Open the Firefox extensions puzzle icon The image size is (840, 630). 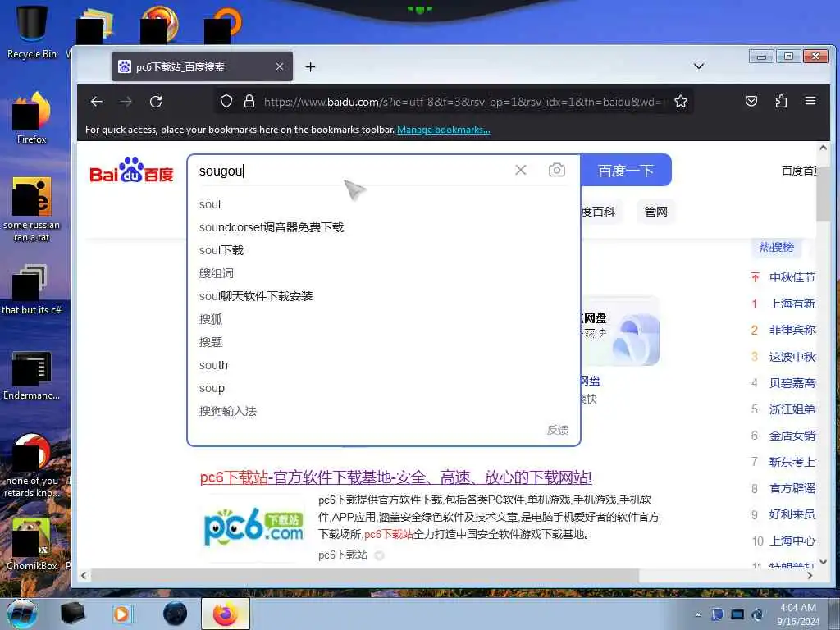pos(781,101)
